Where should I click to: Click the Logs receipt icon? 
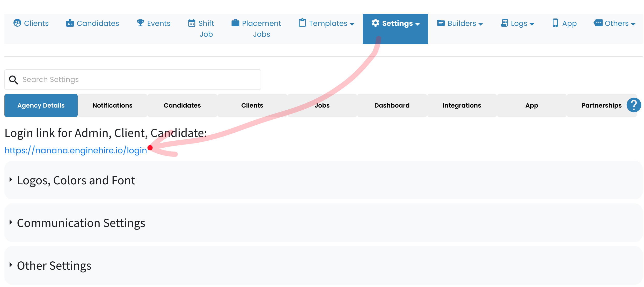[504, 23]
